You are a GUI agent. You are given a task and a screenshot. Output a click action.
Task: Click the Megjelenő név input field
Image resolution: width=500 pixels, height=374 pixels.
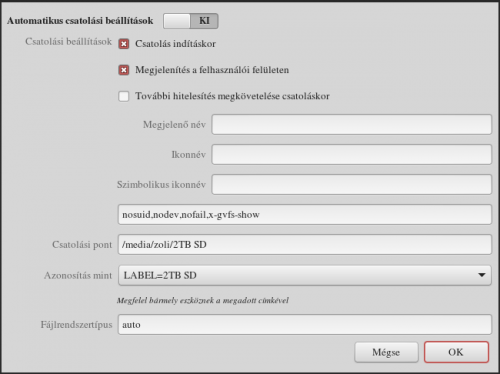click(352, 125)
